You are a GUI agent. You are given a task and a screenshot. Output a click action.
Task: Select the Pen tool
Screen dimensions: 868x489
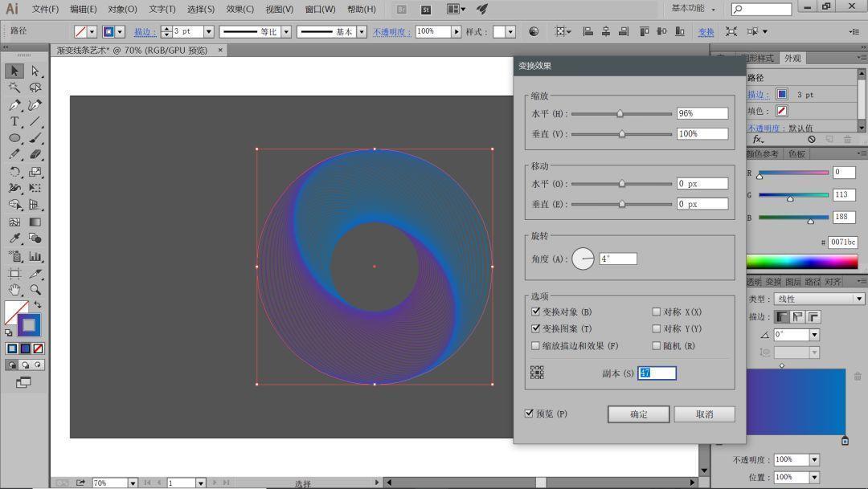coord(14,104)
